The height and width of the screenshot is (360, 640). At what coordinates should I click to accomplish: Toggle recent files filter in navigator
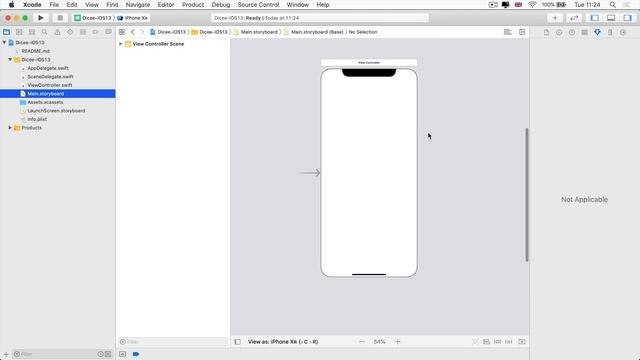pyautogui.click(x=100, y=354)
